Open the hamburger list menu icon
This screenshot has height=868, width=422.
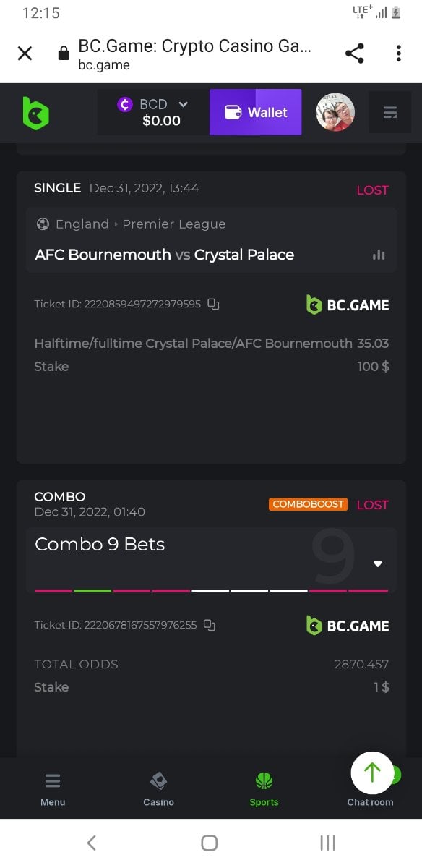click(390, 113)
